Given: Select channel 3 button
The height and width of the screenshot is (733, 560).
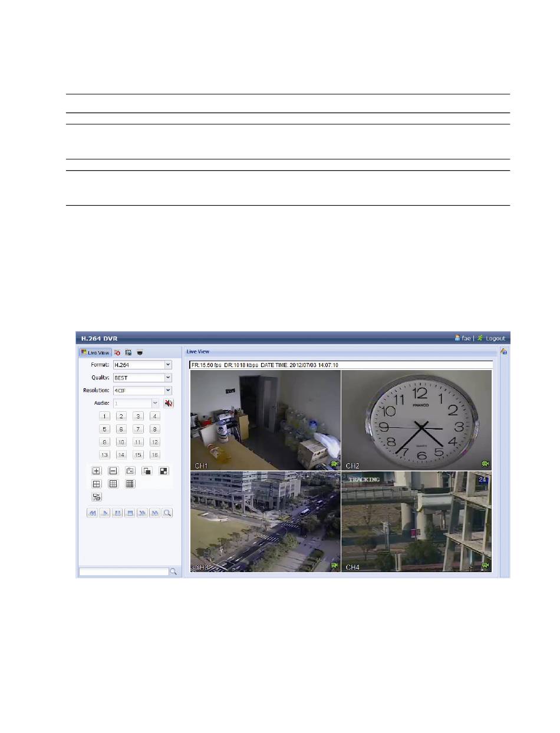Looking at the screenshot, I should coord(138,416).
